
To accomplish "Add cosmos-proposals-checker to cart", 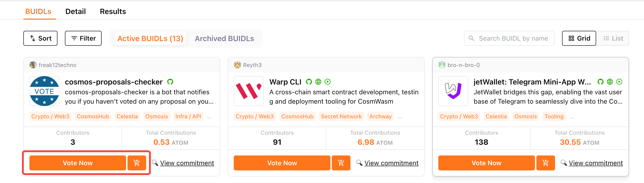I will [137, 163].
